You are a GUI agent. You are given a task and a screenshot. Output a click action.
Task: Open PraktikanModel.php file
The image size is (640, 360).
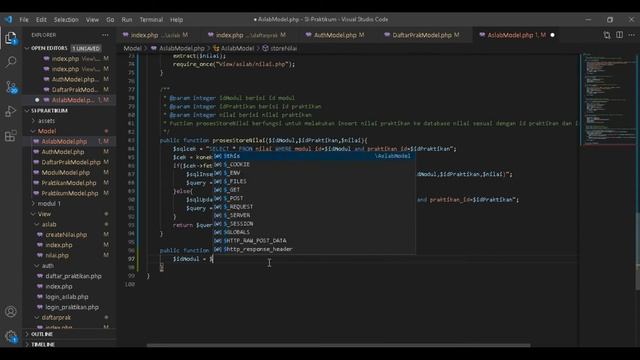click(69, 183)
